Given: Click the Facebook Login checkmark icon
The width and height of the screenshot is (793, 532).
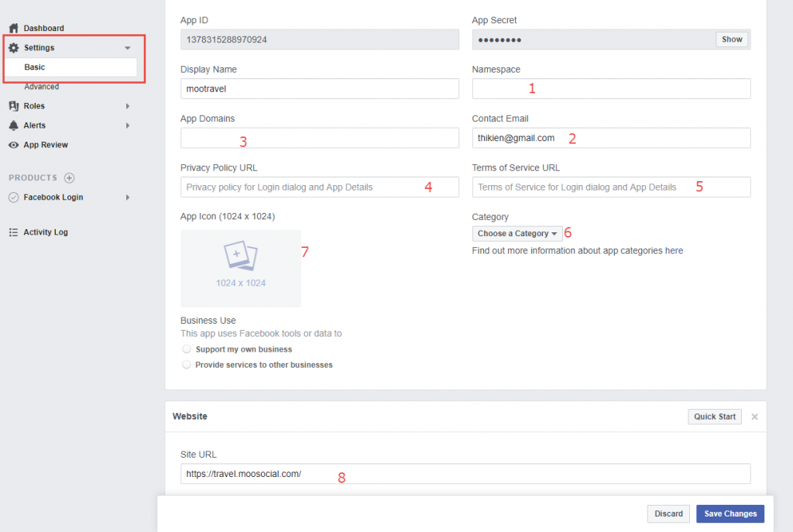Looking at the screenshot, I should point(14,197).
